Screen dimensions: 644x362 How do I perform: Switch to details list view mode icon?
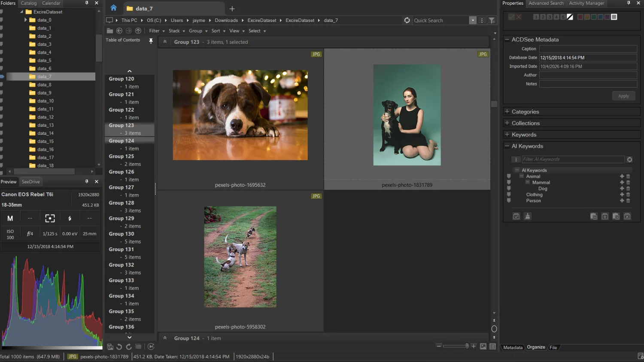click(492, 347)
